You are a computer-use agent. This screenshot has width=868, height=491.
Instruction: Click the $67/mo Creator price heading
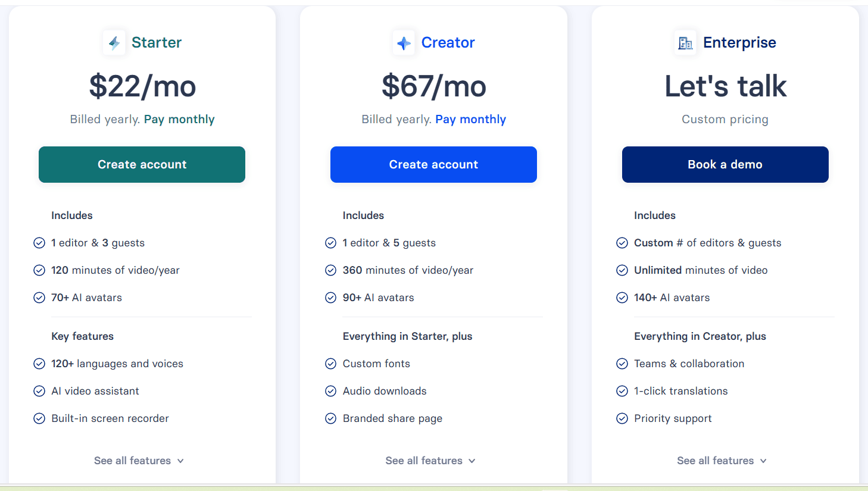pos(434,86)
